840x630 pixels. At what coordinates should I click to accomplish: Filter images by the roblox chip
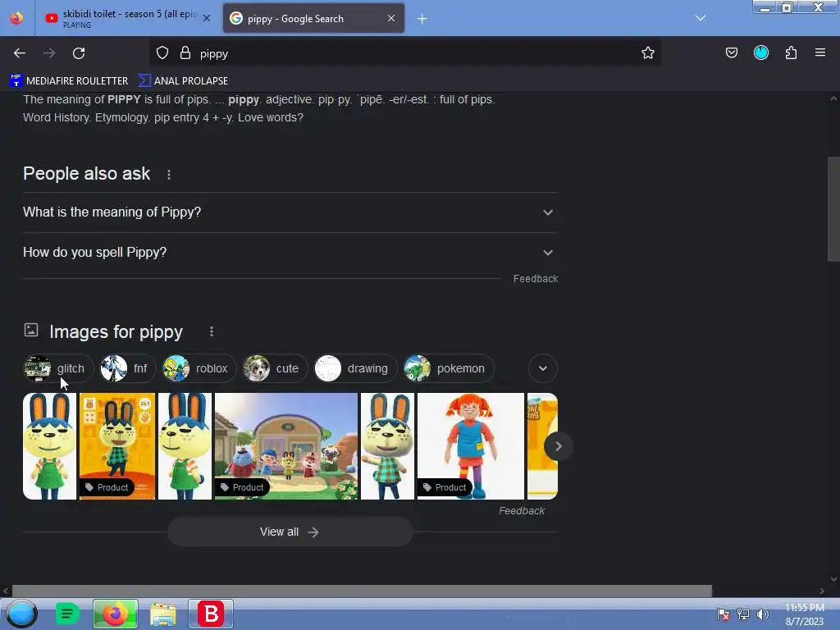(199, 368)
